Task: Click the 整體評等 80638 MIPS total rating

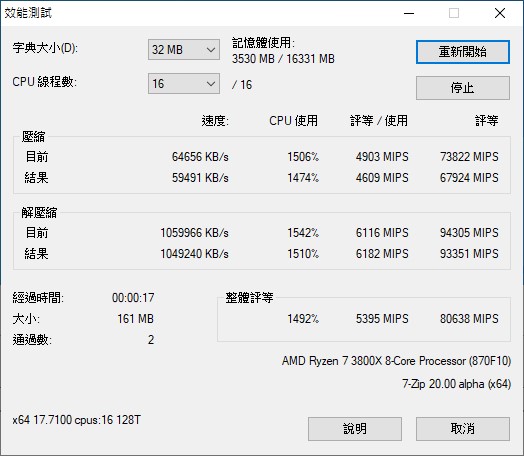Action: pyautogui.click(x=469, y=319)
